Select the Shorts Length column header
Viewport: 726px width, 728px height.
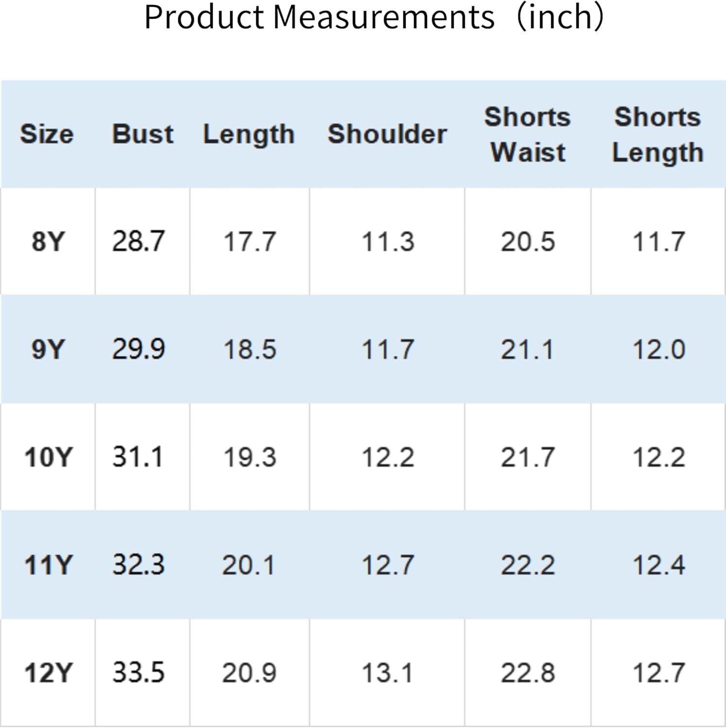(x=658, y=135)
